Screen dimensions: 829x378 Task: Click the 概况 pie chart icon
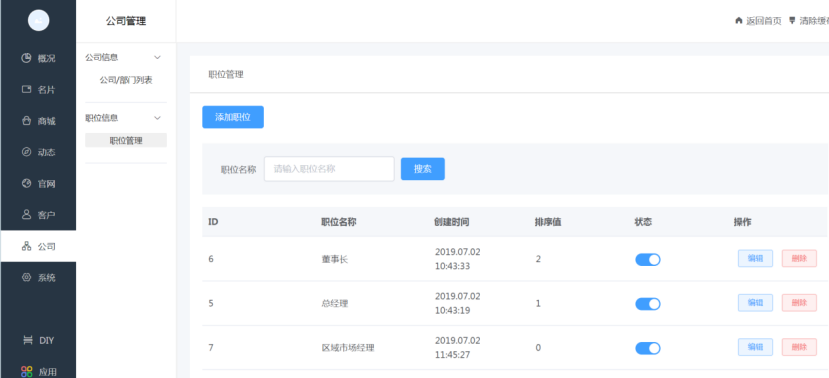pos(26,58)
